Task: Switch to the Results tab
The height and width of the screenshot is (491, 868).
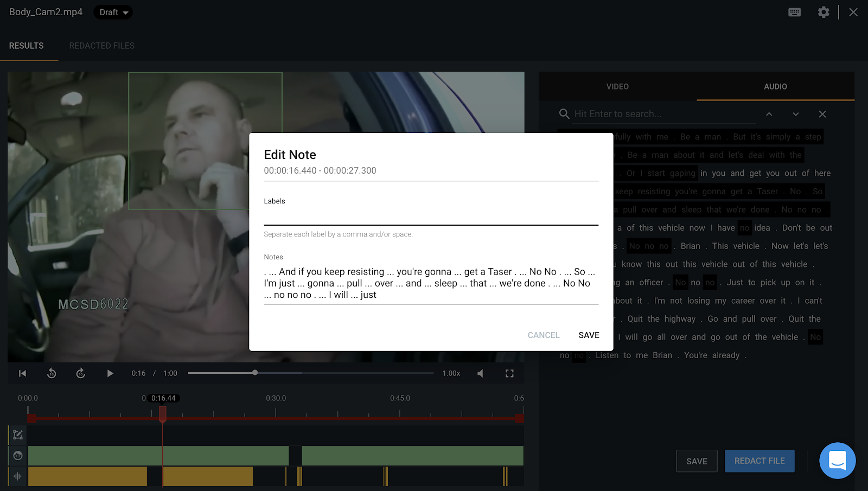Action: (27, 46)
